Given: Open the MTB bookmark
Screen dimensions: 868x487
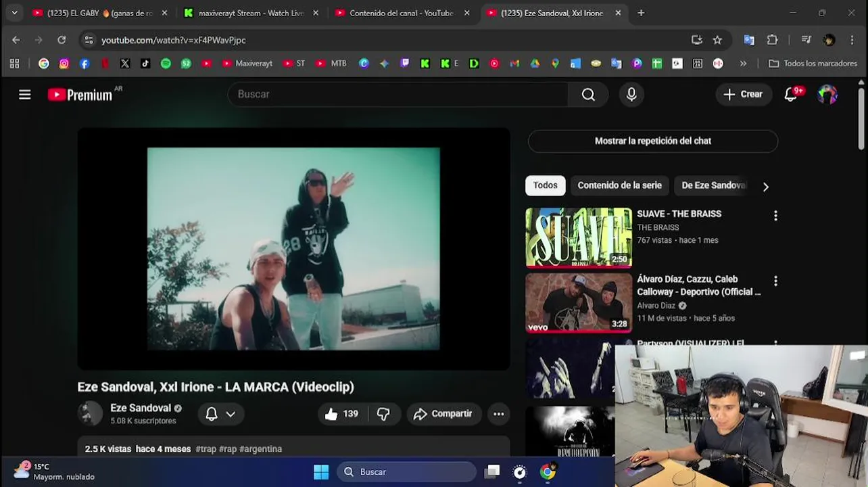Looking at the screenshot, I should (x=332, y=64).
